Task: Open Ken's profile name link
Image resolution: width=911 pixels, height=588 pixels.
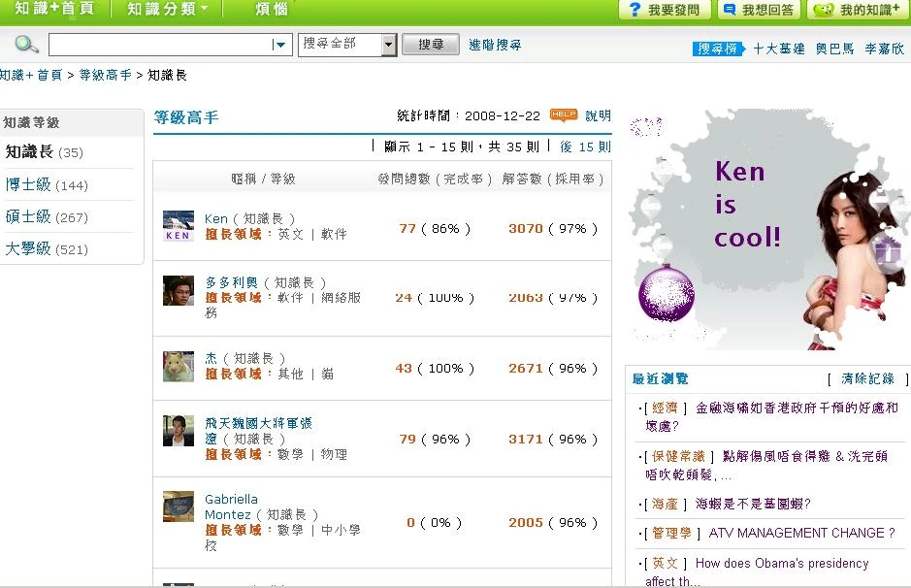Action: click(x=216, y=219)
